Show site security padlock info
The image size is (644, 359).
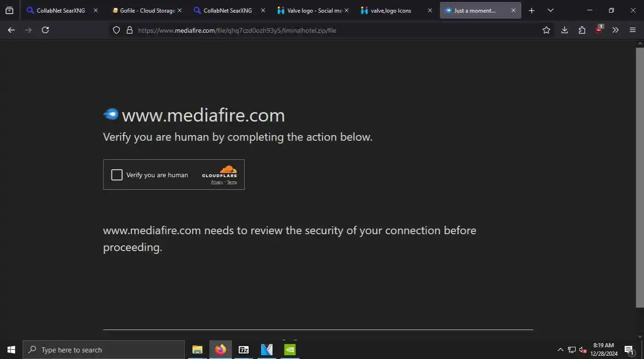point(130,30)
